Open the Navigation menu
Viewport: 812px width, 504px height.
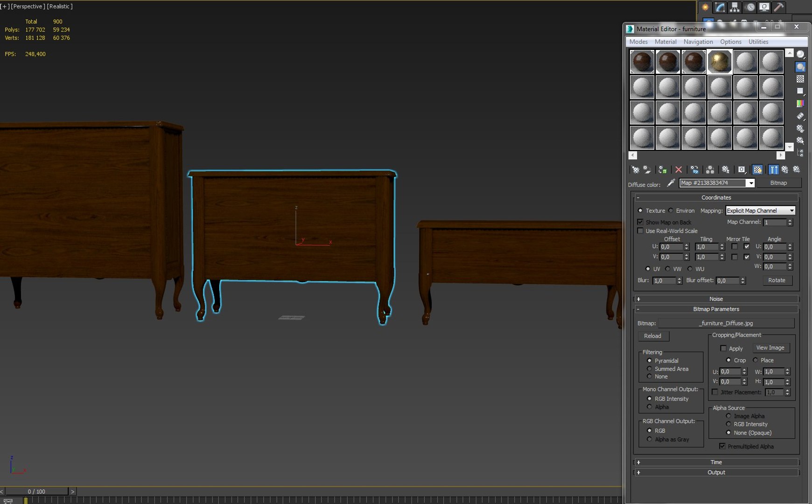click(698, 42)
